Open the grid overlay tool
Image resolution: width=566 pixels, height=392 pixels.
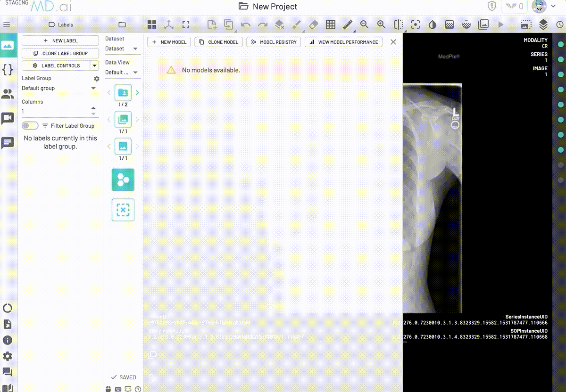331,24
